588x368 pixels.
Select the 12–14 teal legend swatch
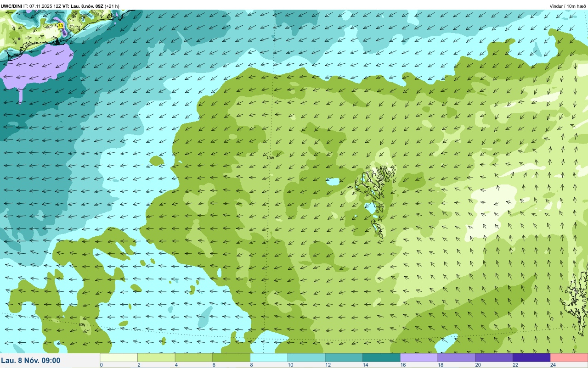344,357
